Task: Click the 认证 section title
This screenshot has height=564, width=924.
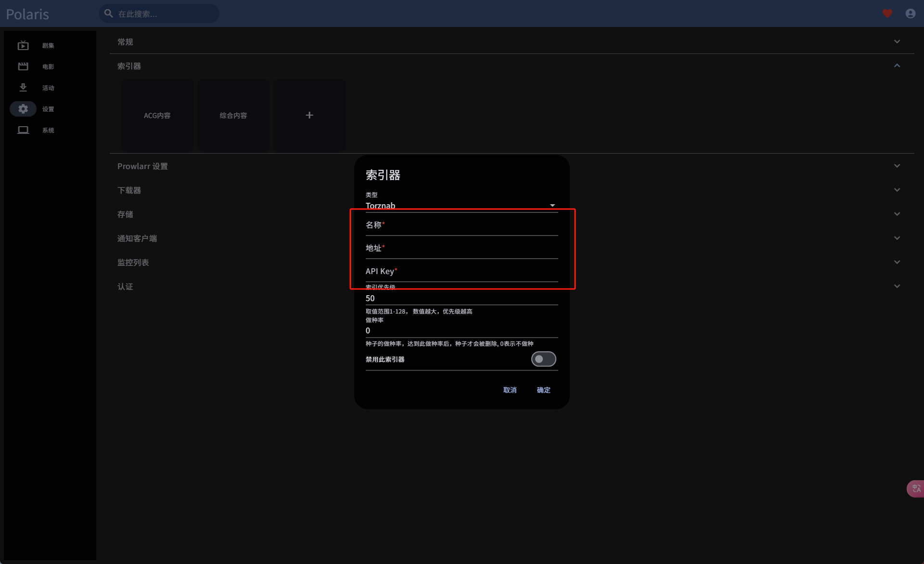Action: [x=125, y=287]
